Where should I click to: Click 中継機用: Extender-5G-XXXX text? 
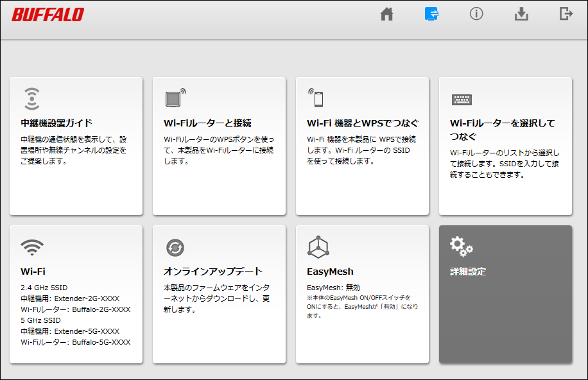[x=70, y=331]
